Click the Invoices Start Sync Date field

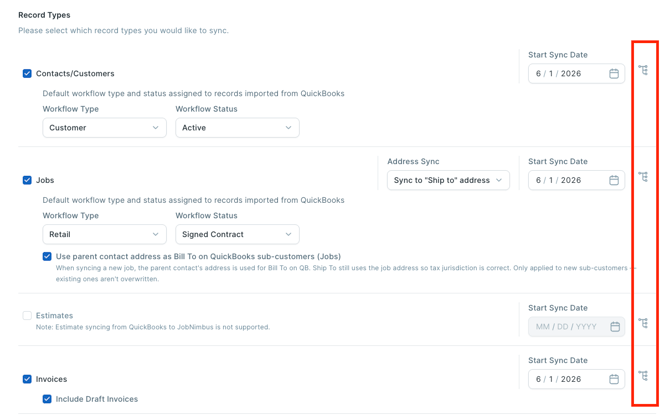[x=576, y=379]
